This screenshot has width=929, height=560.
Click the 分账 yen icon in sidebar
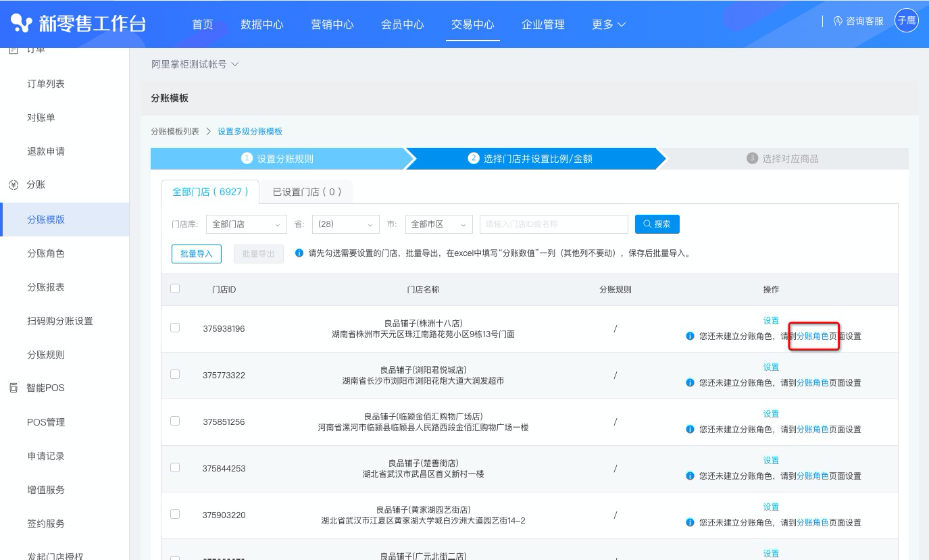click(x=13, y=185)
